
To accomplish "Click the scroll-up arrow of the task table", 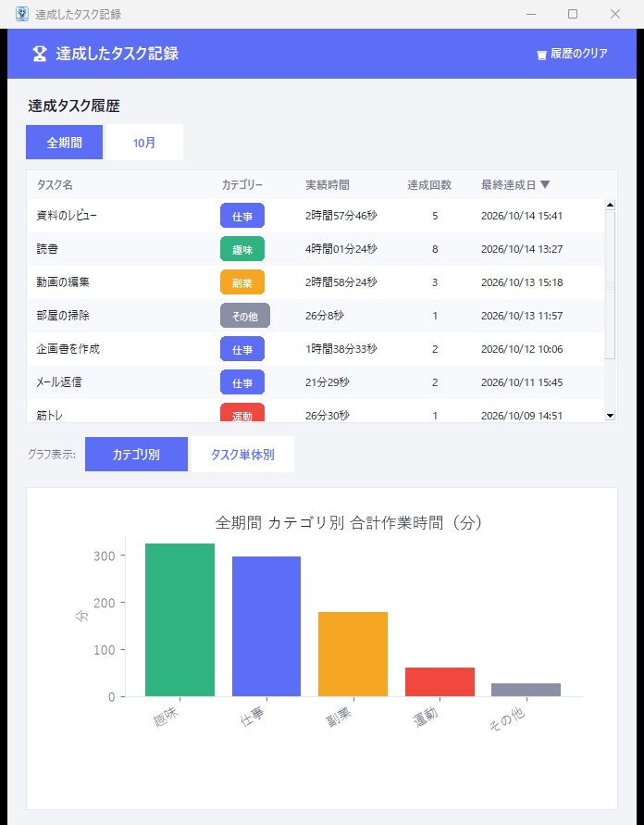I will (x=610, y=205).
